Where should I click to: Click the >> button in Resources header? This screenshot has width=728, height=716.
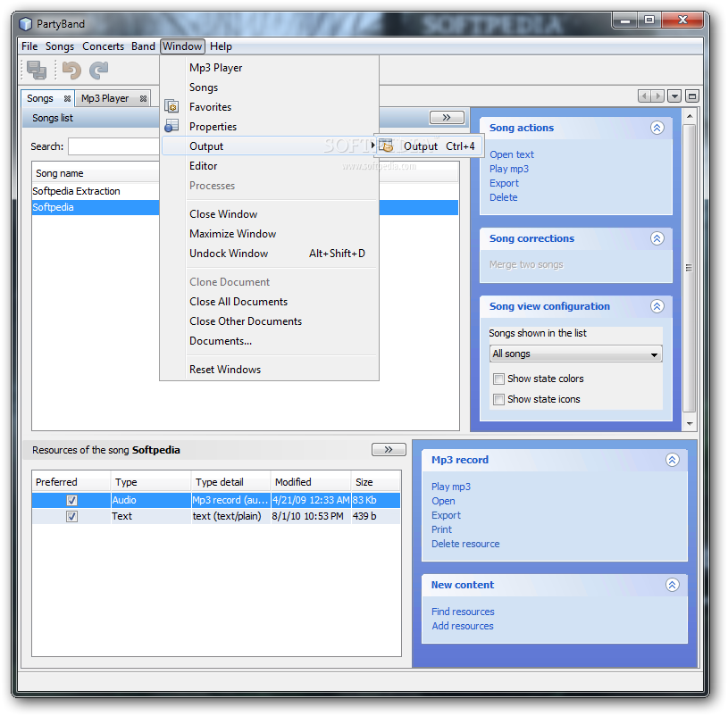389,449
